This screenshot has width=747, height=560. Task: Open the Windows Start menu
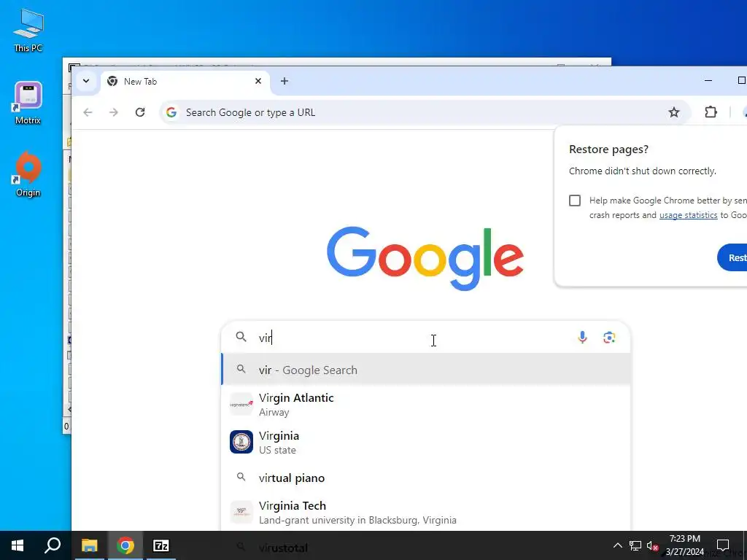tap(18, 545)
